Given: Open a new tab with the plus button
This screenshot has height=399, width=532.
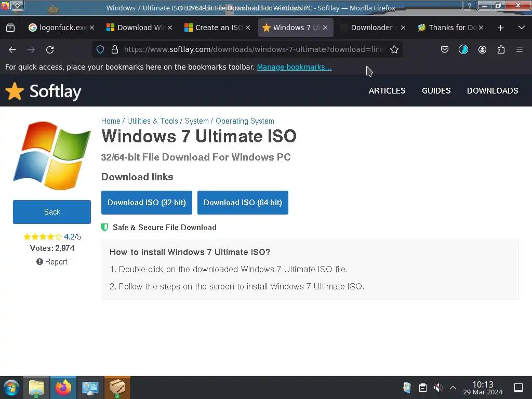Looking at the screenshot, I should click(x=500, y=28).
